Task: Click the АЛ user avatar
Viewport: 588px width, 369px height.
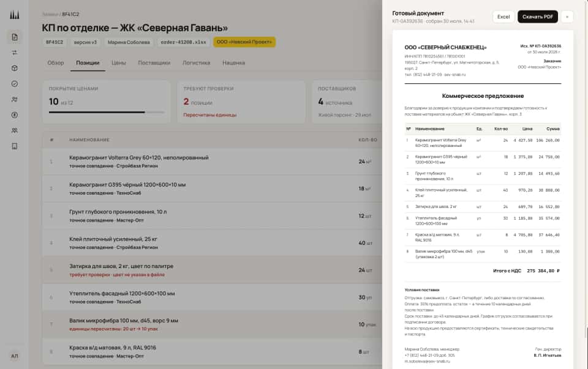Action: click(14, 356)
